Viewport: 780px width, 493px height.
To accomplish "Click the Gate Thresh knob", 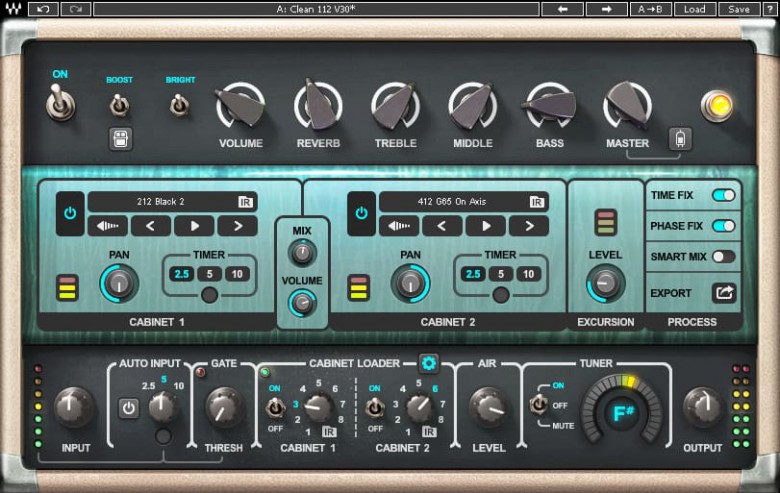I will click(x=223, y=408).
